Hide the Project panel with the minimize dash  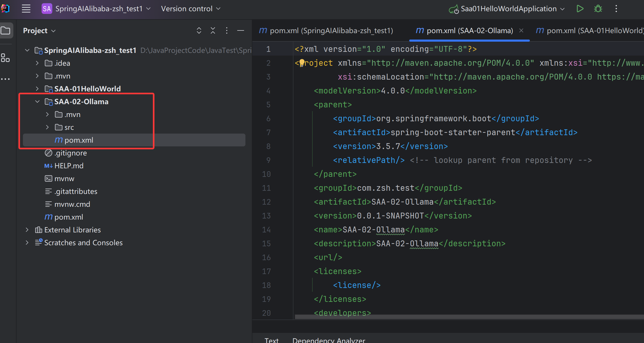(x=240, y=31)
